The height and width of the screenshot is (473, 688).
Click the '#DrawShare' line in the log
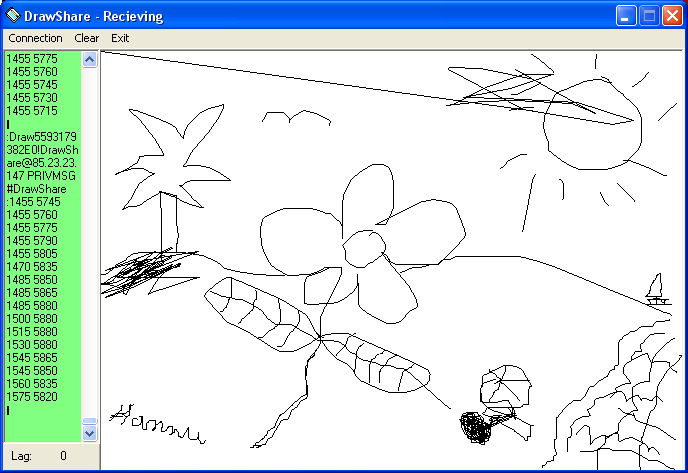tap(36, 189)
